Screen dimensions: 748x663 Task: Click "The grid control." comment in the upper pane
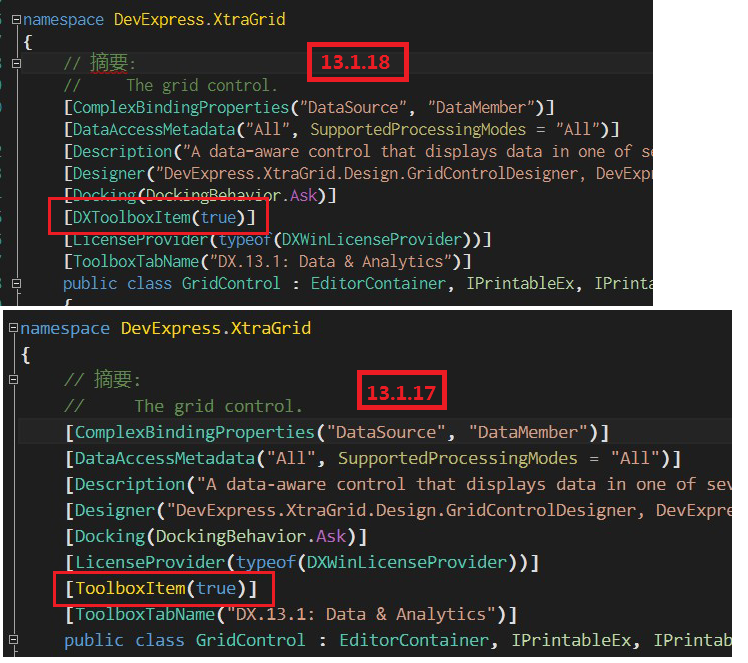coord(202,85)
